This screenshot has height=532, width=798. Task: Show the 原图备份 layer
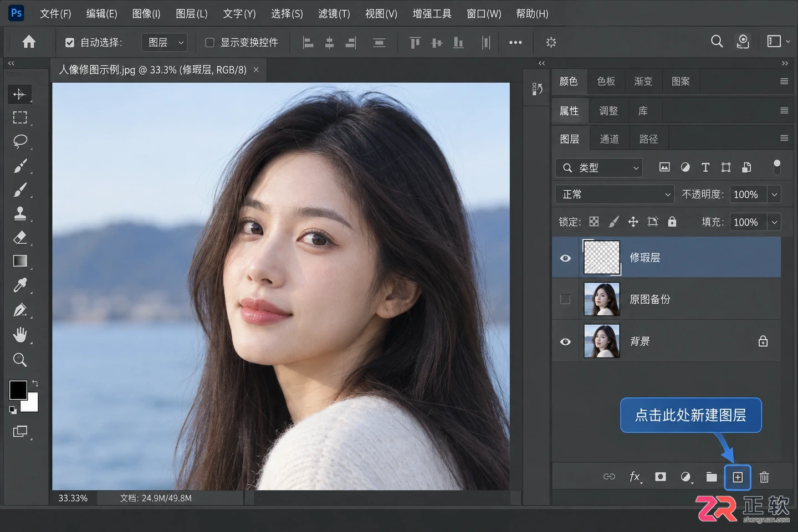pyautogui.click(x=565, y=299)
